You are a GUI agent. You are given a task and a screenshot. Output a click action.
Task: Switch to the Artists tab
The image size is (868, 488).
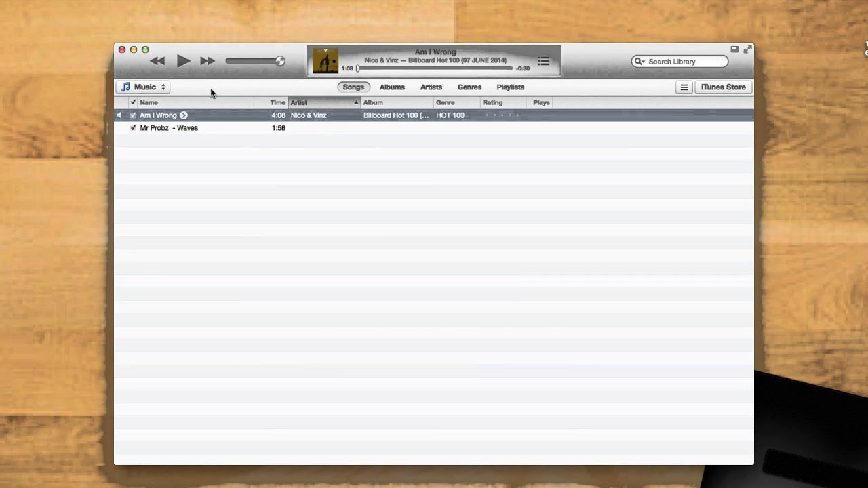pos(431,87)
